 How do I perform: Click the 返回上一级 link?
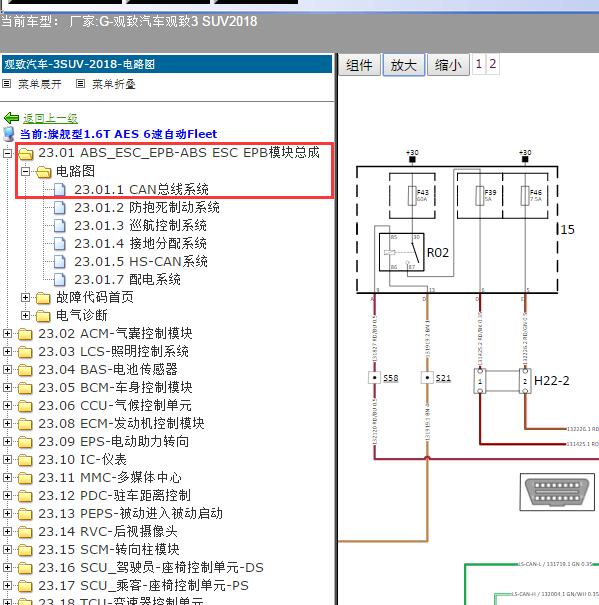(x=50, y=118)
